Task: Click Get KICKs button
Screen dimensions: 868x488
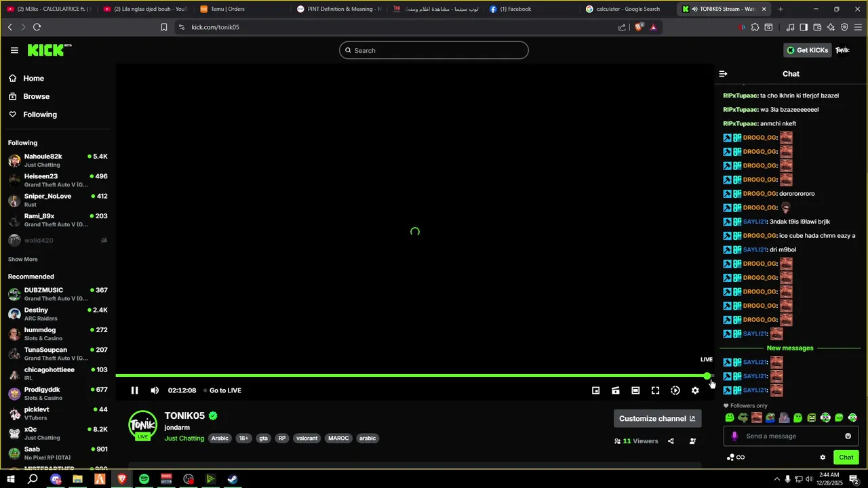Action: tap(808, 50)
